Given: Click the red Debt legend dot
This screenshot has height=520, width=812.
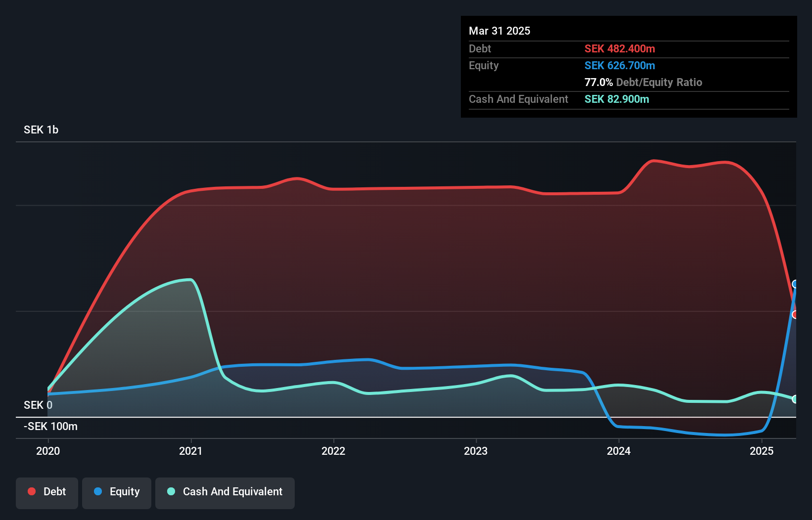Looking at the screenshot, I should (32, 491).
